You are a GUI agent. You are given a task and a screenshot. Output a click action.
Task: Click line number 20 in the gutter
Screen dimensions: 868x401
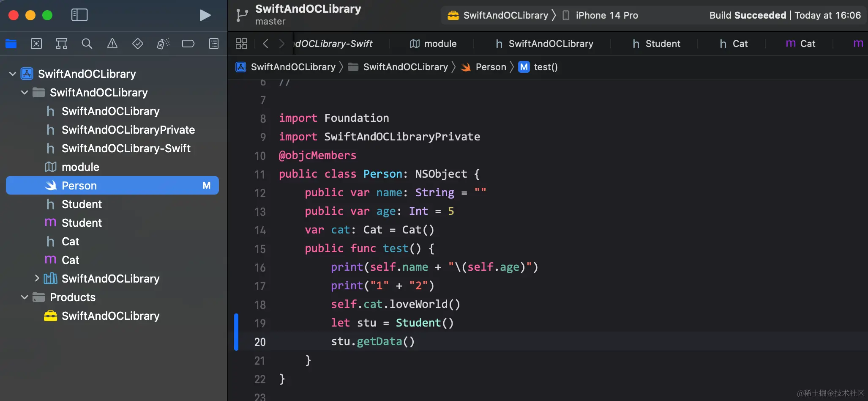[260, 342]
